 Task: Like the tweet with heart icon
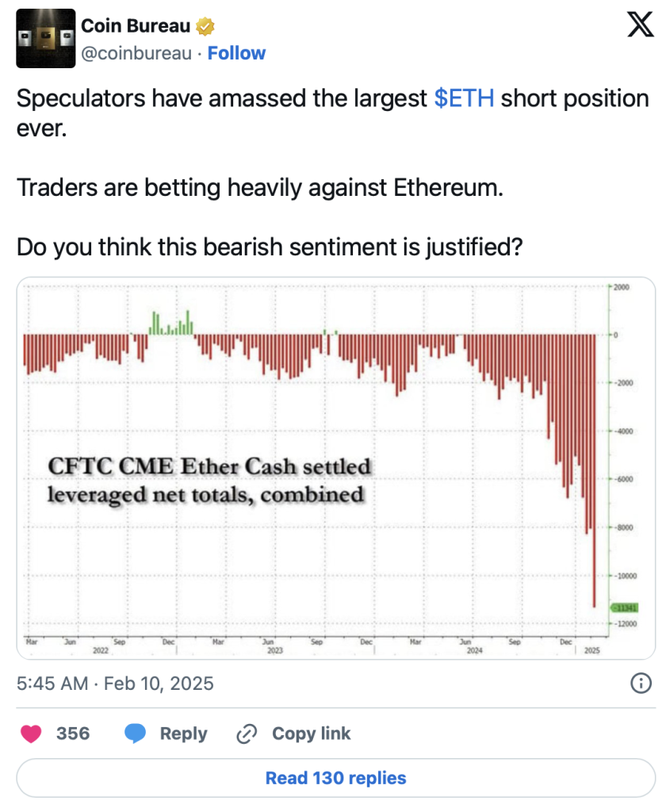pos(31,733)
